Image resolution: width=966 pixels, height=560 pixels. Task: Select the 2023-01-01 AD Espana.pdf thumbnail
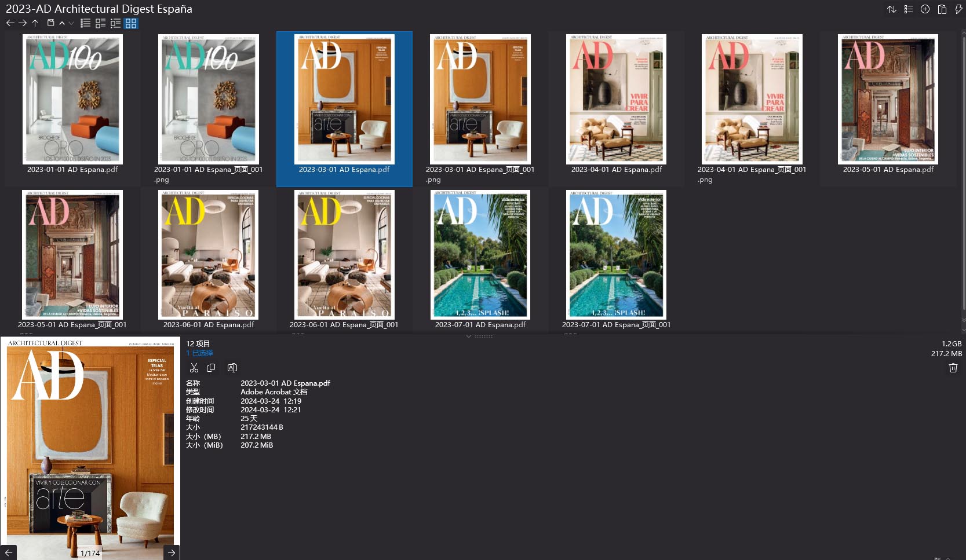click(x=72, y=99)
